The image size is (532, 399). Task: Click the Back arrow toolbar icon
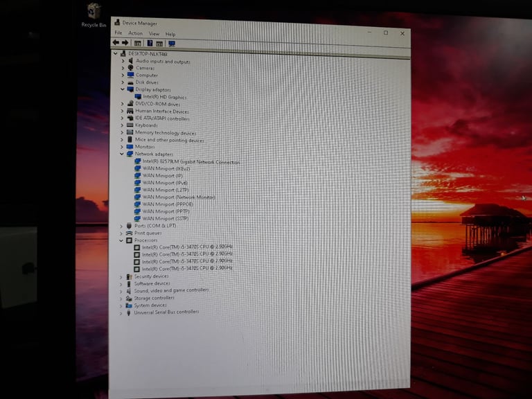click(x=116, y=42)
